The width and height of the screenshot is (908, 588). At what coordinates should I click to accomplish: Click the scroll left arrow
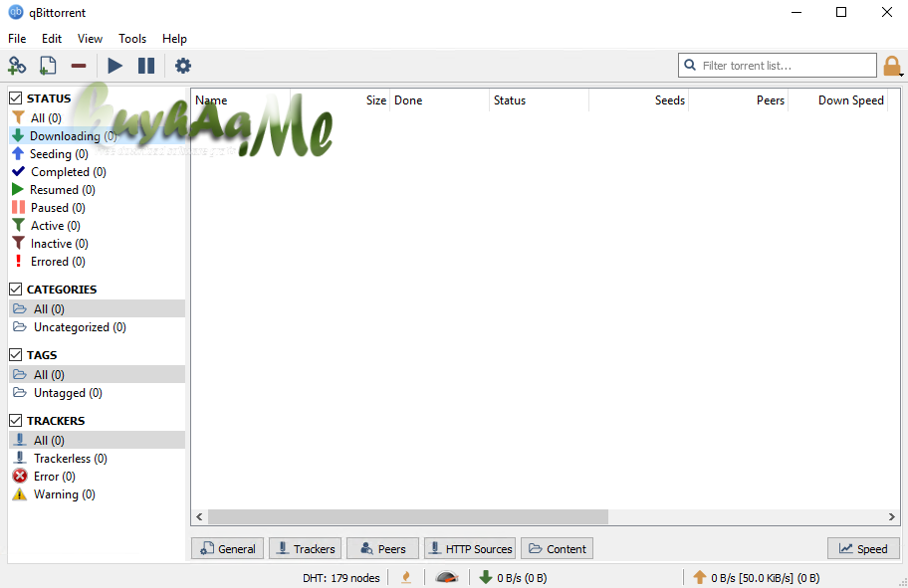coord(200,516)
